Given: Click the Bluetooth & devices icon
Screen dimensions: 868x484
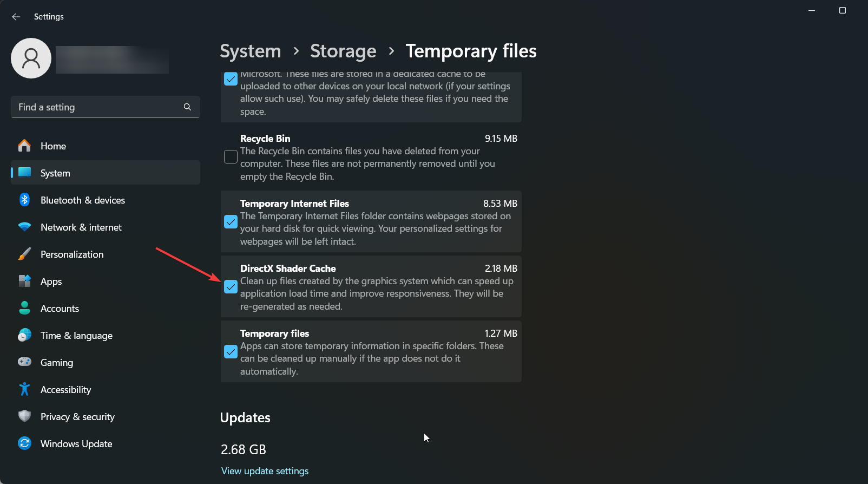Looking at the screenshot, I should 24,200.
